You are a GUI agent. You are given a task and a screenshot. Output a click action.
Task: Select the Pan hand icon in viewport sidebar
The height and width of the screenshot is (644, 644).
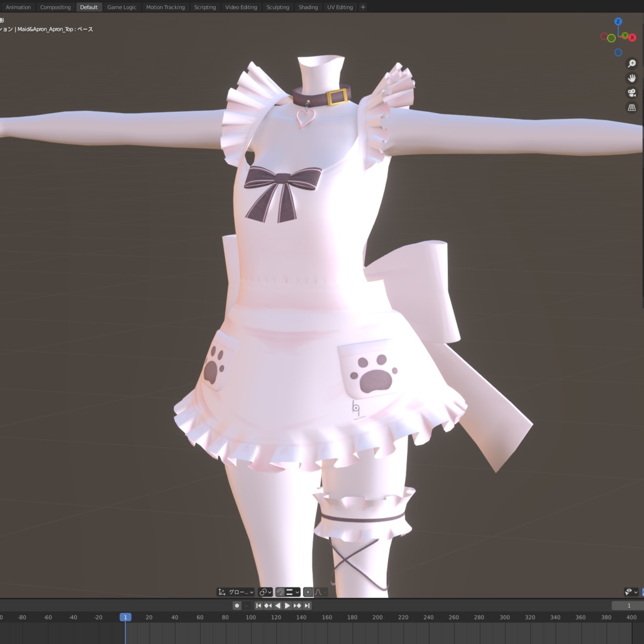[632, 78]
